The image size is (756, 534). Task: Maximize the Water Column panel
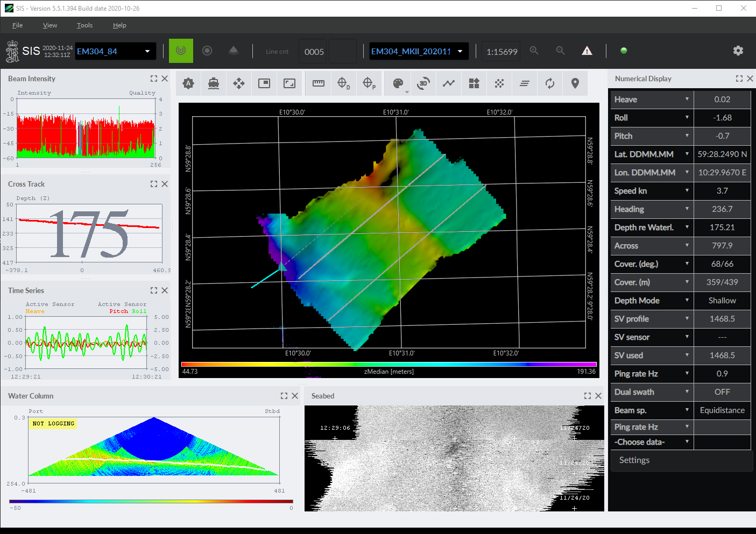click(x=284, y=395)
